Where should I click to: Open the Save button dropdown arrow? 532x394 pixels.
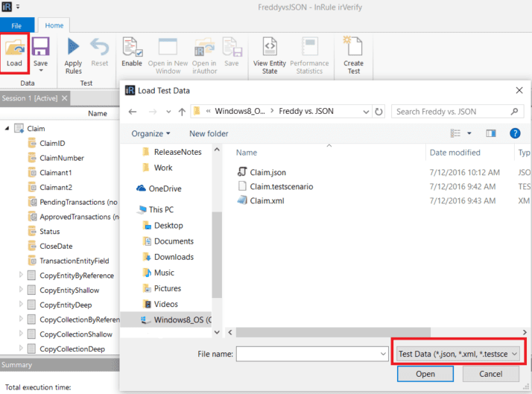point(41,71)
